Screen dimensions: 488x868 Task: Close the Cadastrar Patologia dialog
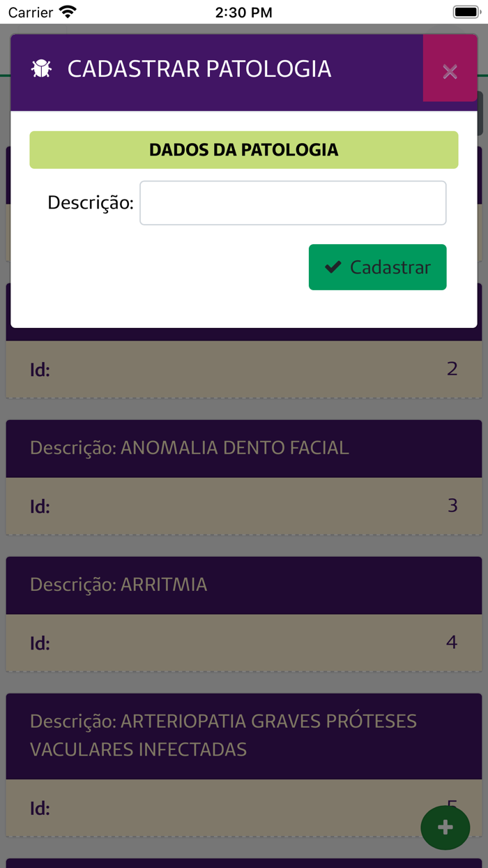pos(450,69)
